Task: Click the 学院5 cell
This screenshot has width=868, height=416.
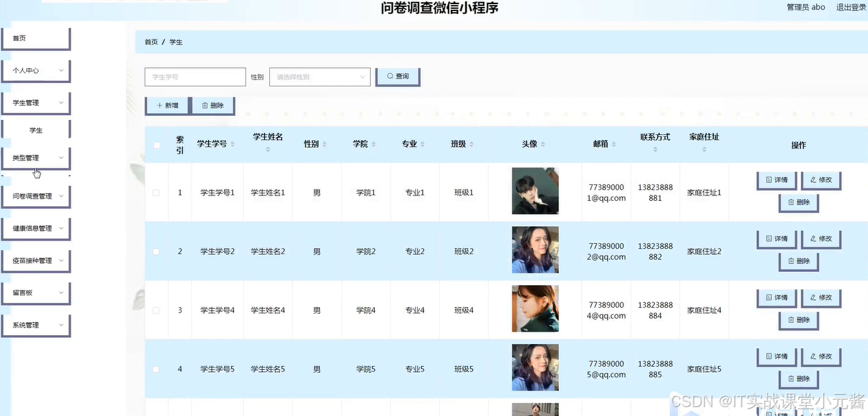Action: pyautogui.click(x=366, y=369)
